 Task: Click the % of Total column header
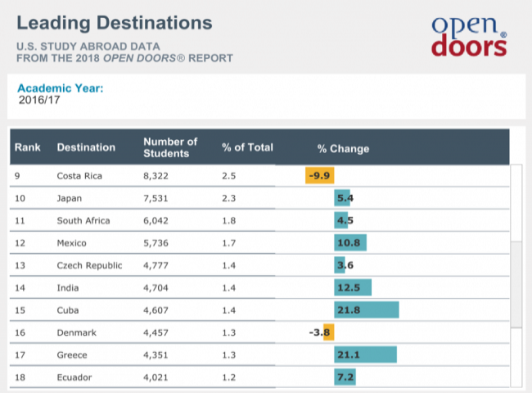point(247,147)
